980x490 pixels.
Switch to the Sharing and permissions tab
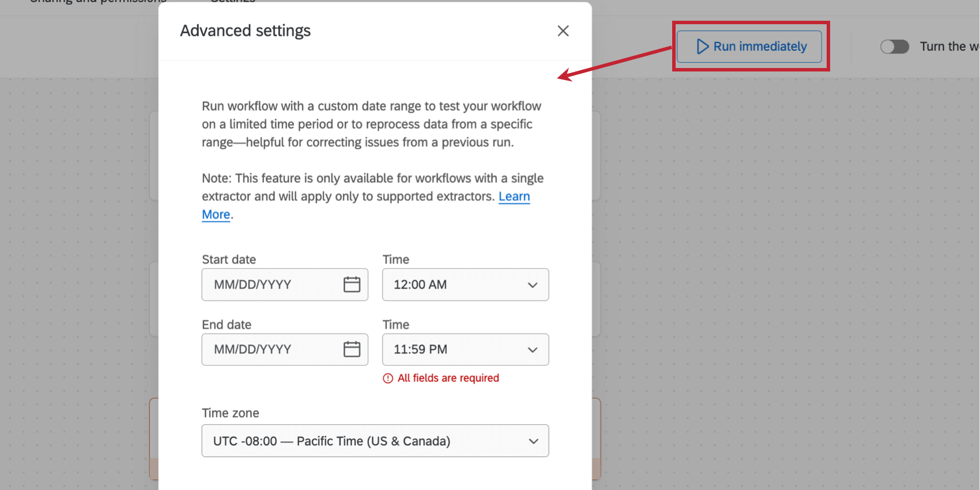[x=98, y=2]
